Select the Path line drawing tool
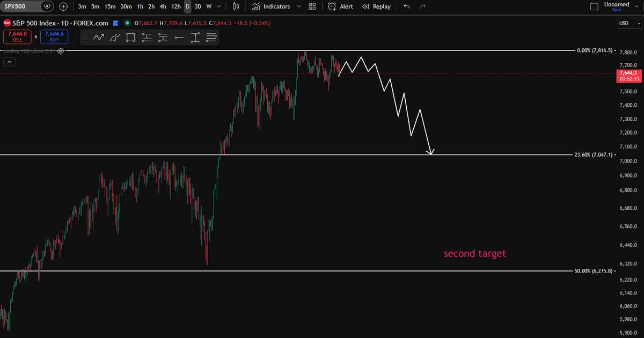The image size is (644, 338). pyautogui.click(x=98, y=37)
